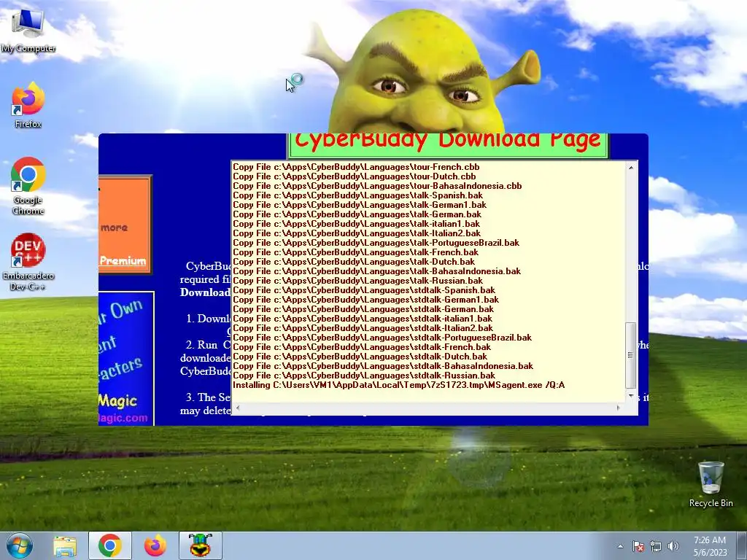Open the Recycle Bin icon
This screenshot has width=747, height=560.
tap(711, 484)
